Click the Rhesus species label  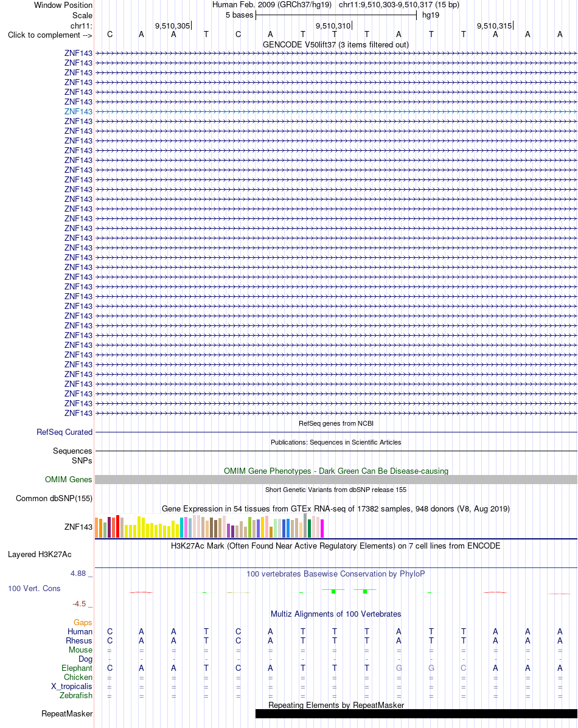(x=79, y=640)
